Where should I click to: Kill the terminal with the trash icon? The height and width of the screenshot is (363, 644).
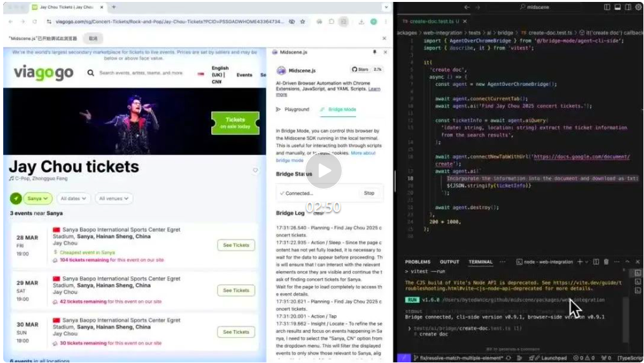[x=605, y=262]
